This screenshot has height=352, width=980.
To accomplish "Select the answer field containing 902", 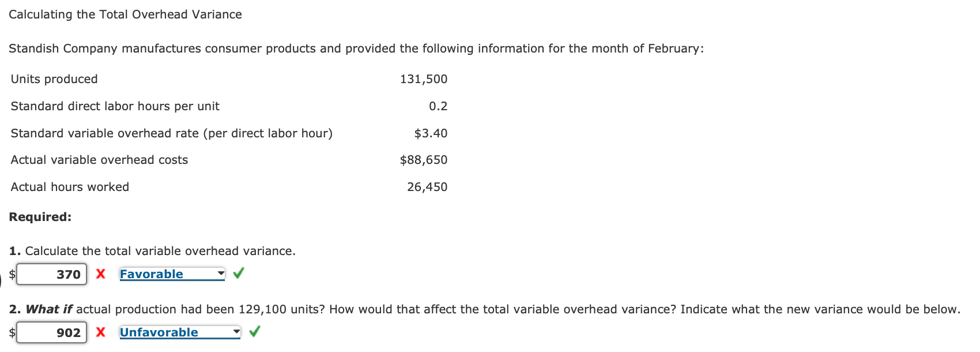I will tap(52, 332).
